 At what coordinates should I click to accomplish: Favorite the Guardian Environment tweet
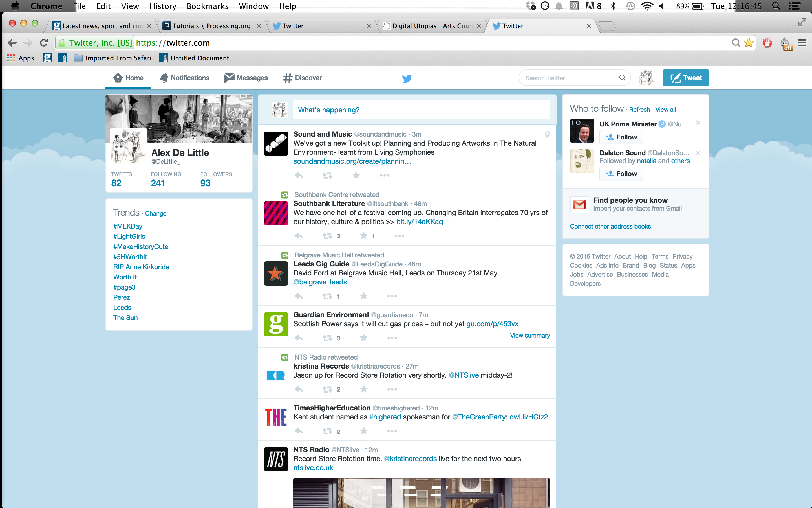click(x=364, y=337)
